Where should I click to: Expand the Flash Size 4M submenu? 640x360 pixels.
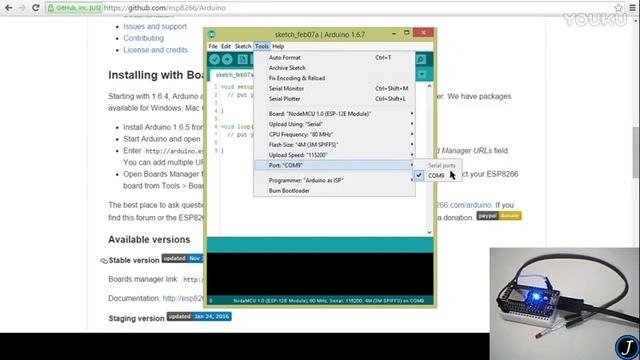(x=334, y=144)
